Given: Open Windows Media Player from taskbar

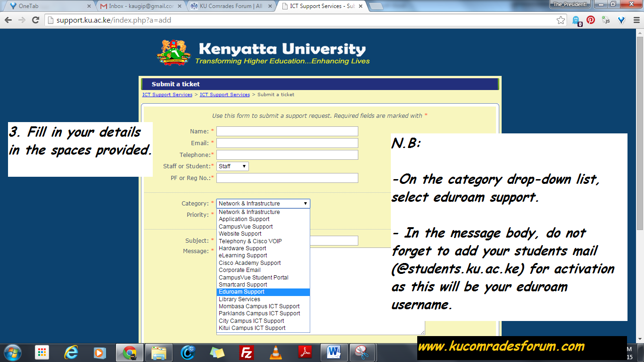Looking at the screenshot, I should click(100, 353).
